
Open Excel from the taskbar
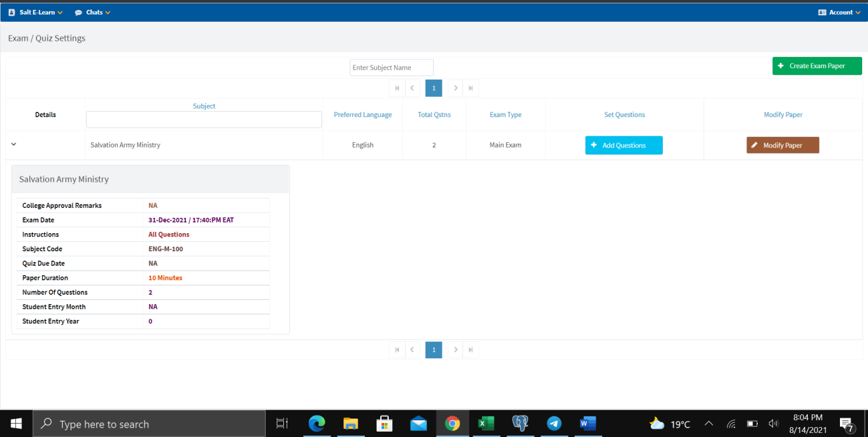(x=486, y=424)
